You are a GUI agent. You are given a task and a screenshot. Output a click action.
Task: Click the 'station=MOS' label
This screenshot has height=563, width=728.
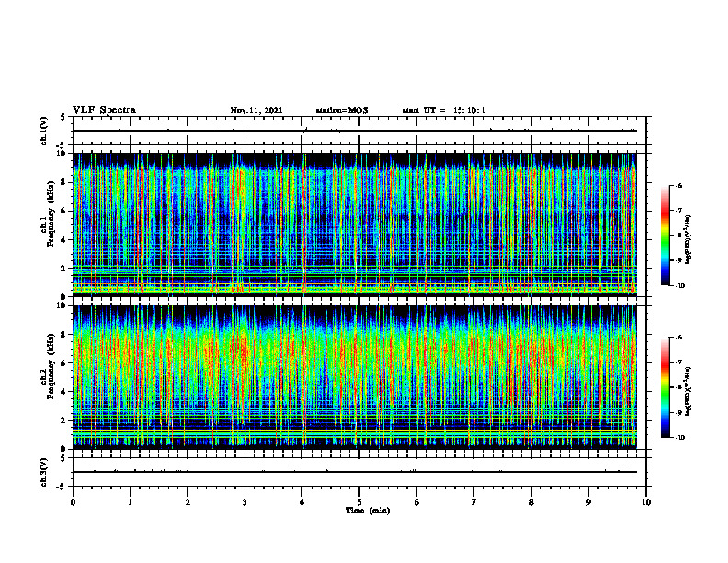coord(342,110)
